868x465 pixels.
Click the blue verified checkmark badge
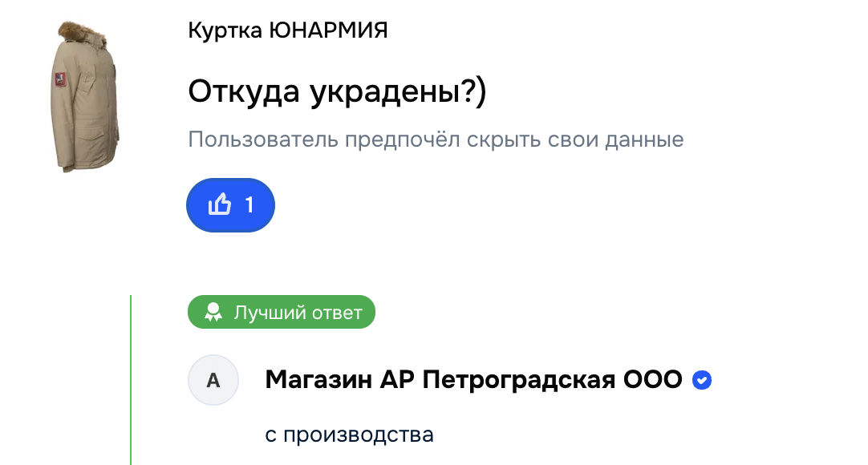point(702,380)
